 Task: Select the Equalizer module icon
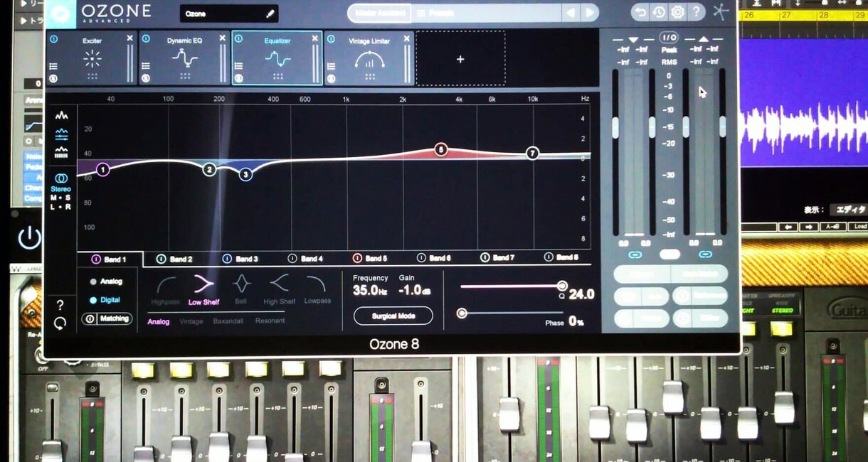[x=277, y=58]
